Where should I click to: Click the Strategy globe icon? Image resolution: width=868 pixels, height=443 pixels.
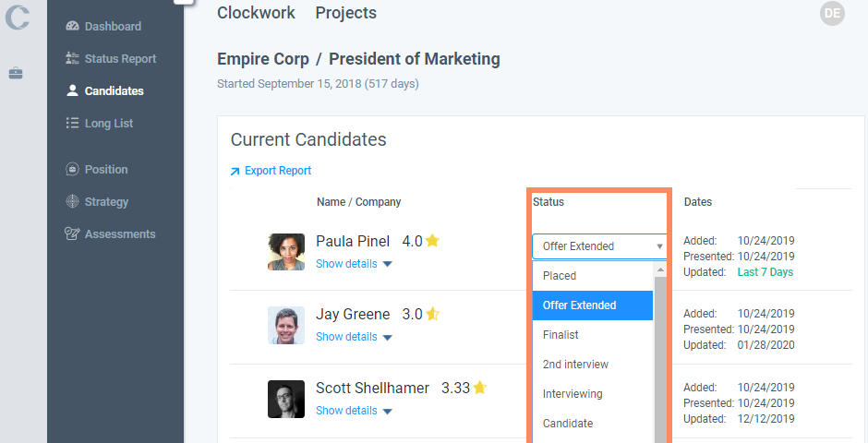pos(73,202)
